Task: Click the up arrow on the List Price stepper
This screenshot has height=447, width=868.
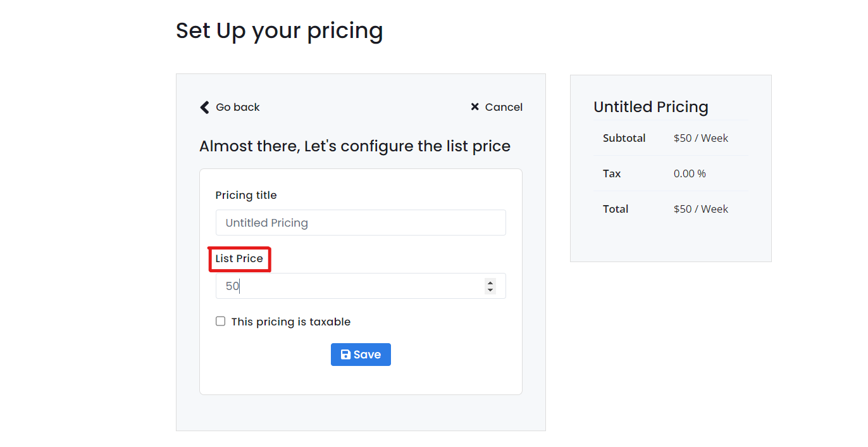Action: [490, 282]
